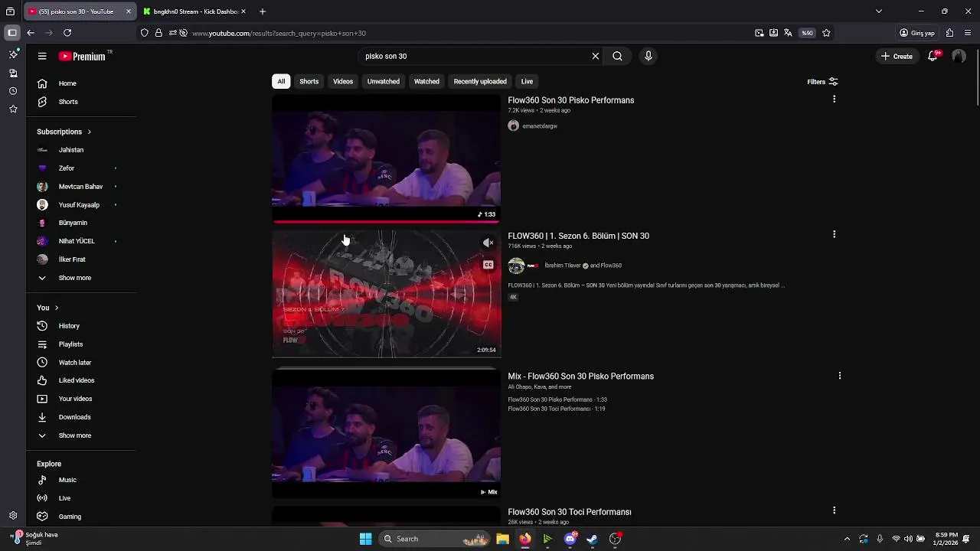The image size is (980, 551).
Task: Reload the page with refresh icon
Action: coord(67,33)
